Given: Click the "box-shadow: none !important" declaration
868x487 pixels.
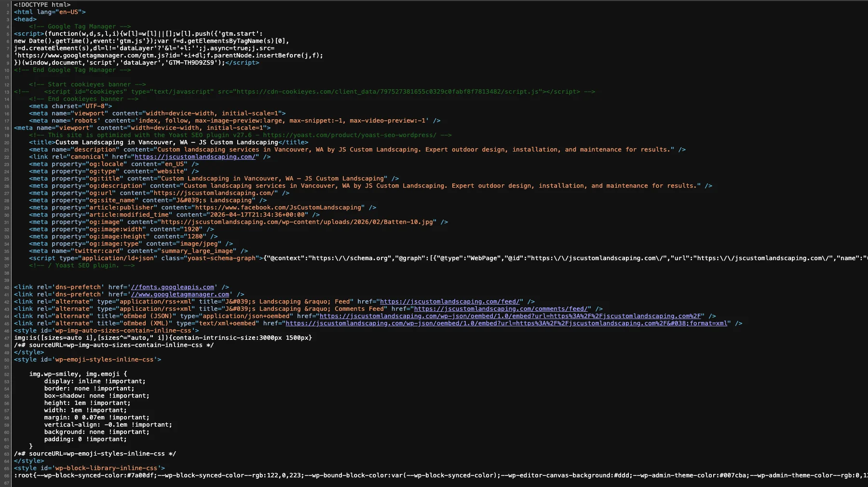Looking at the screenshot, I should pos(97,396).
